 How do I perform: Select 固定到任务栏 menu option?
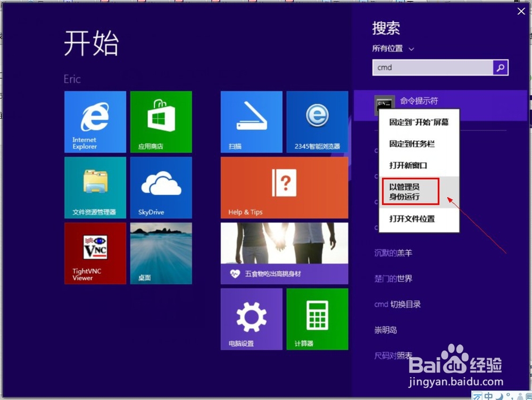(413, 143)
